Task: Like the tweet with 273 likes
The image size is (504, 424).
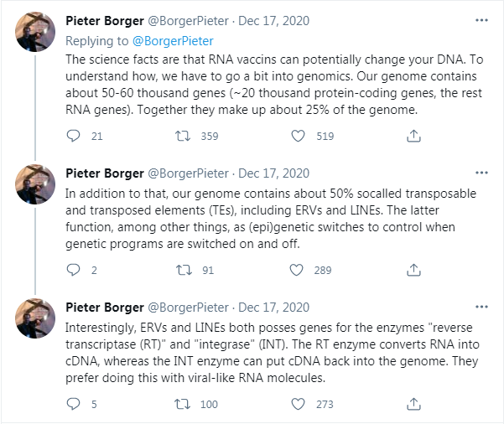Action: [x=299, y=404]
